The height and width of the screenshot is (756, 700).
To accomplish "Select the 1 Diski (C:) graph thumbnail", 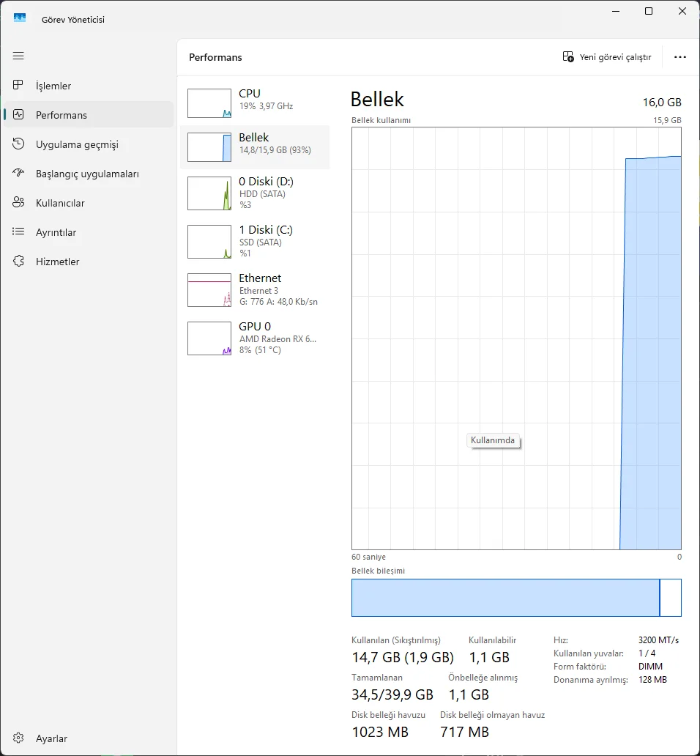I will click(209, 242).
